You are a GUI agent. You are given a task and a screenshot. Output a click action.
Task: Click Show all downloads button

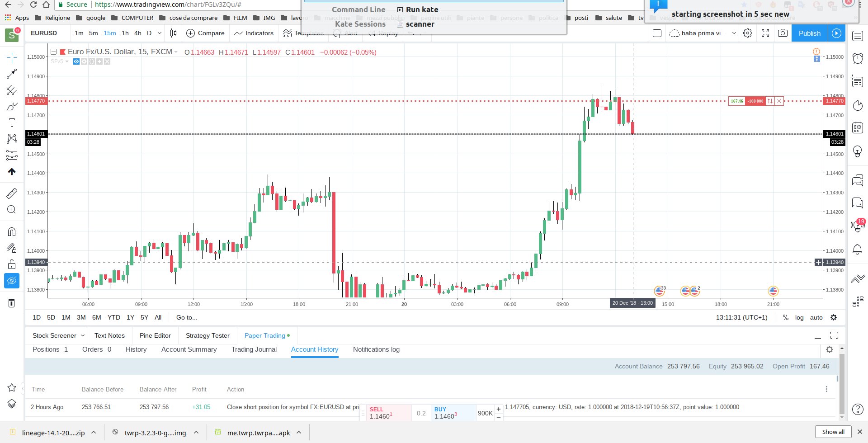click(833, 432)
